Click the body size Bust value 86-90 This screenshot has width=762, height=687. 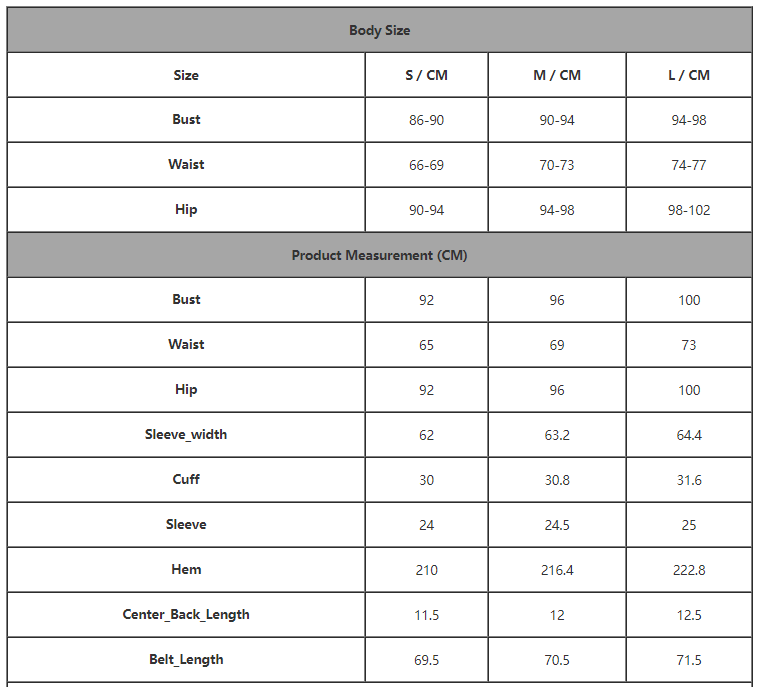(426, 120)
